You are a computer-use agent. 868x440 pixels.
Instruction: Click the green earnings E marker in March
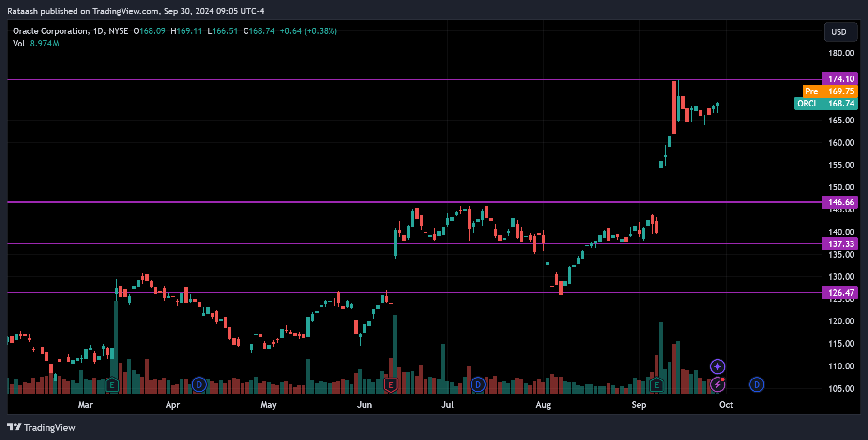(x=112, y=385)
